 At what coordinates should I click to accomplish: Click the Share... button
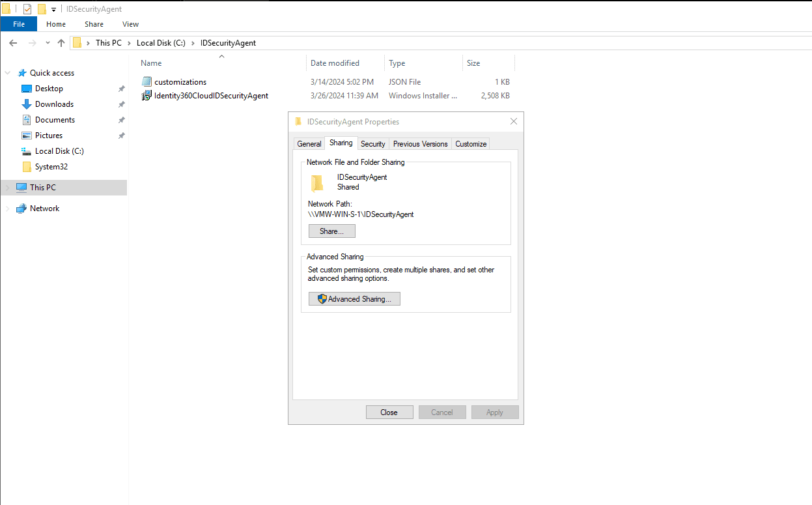pyautogui.click(x=332, y=231)
